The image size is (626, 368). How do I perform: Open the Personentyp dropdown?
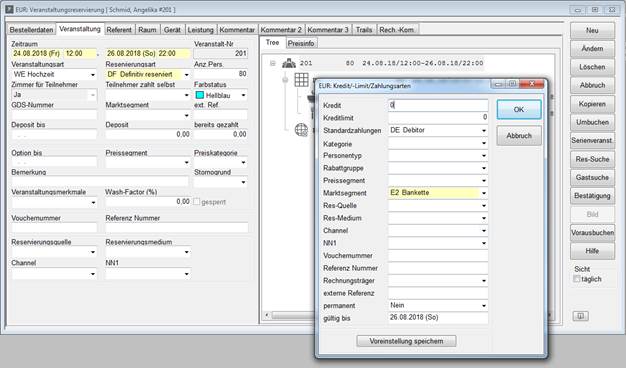[484, 156]
